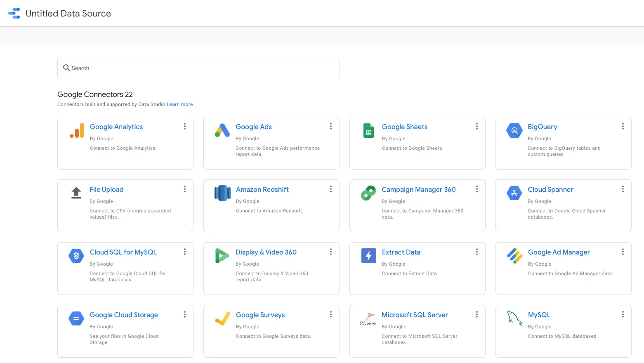Click the BigQuery hexagon icon
644x363 pixels.
click(514, 130)
